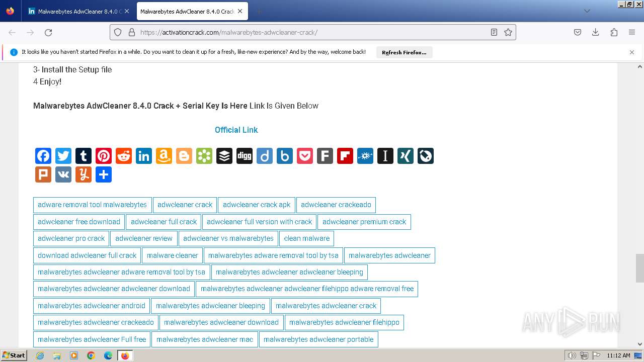Open the Official Link
The width and height of the screenshot is (644, 362).
[x=236, y=130]
